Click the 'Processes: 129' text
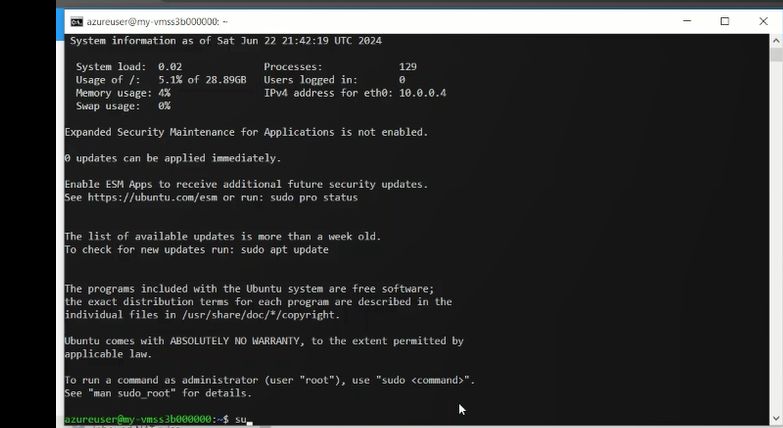The height and width of the screenshot is (428, 783). pyautogui.click(x=340, y=66)
